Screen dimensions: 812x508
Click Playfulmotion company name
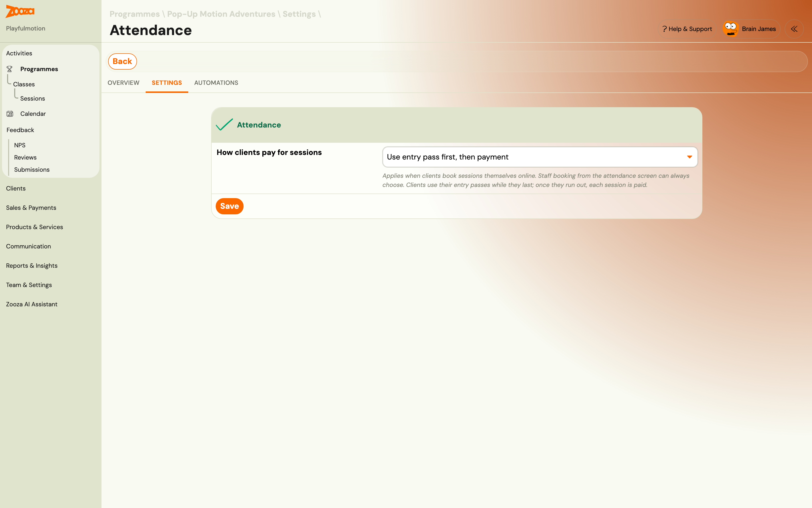point(25,28)
